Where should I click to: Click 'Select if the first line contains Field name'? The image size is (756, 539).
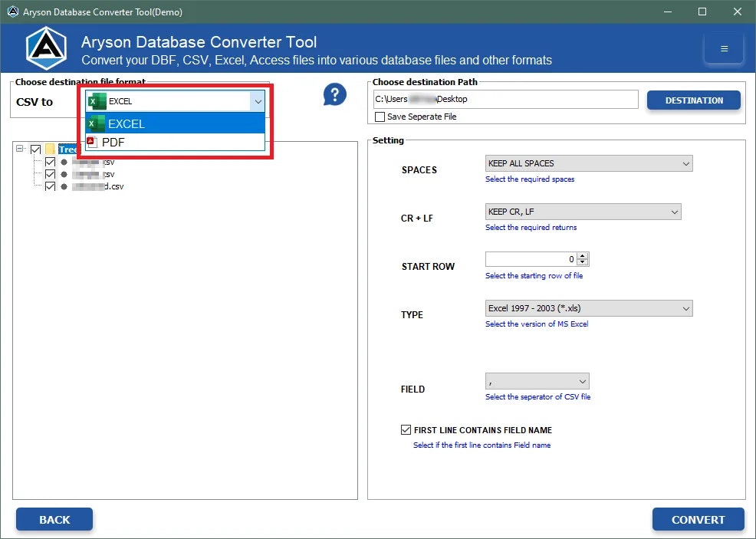pyautogui.click(x=482, y=445)
